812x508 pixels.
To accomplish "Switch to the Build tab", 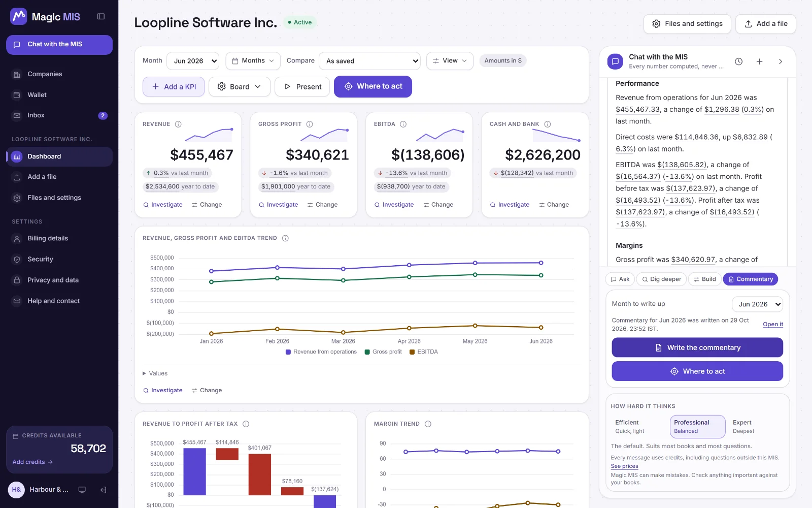I will click(704, 279).
